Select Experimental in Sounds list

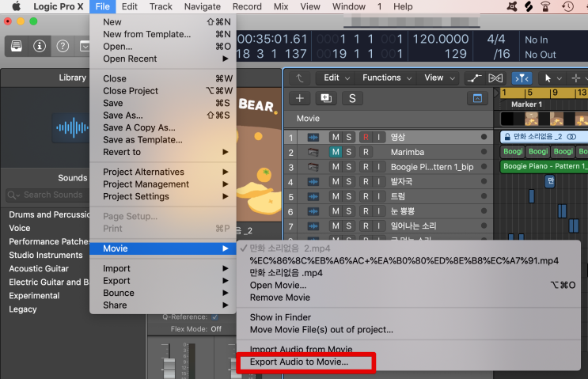point(34,296)
